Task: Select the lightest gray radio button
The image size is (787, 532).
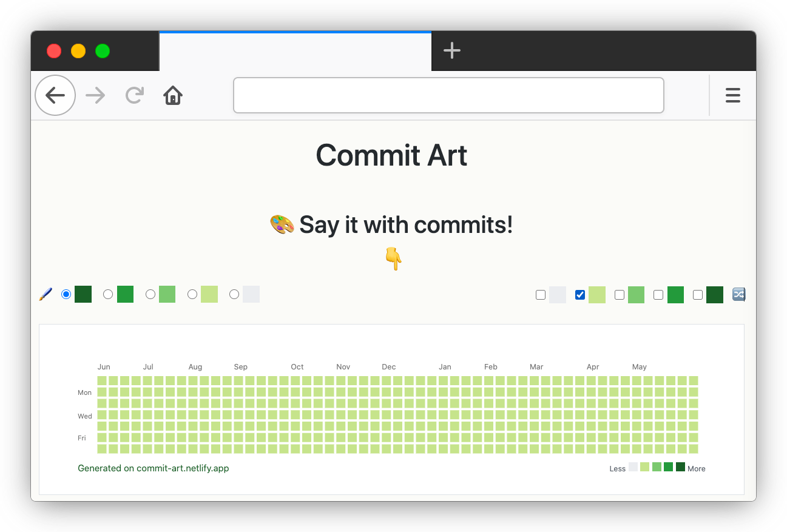Action: tap(234, 294)
